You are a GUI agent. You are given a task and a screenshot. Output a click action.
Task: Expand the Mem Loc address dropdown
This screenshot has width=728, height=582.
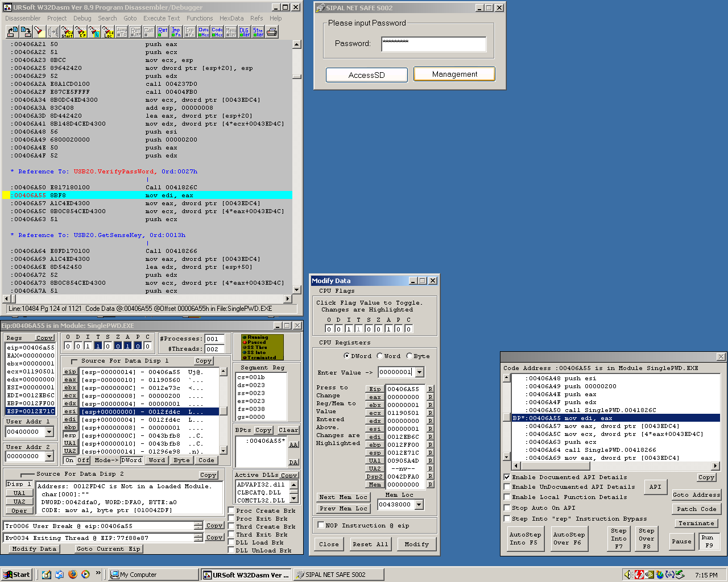pyautogui.click(x=419, y=505)
